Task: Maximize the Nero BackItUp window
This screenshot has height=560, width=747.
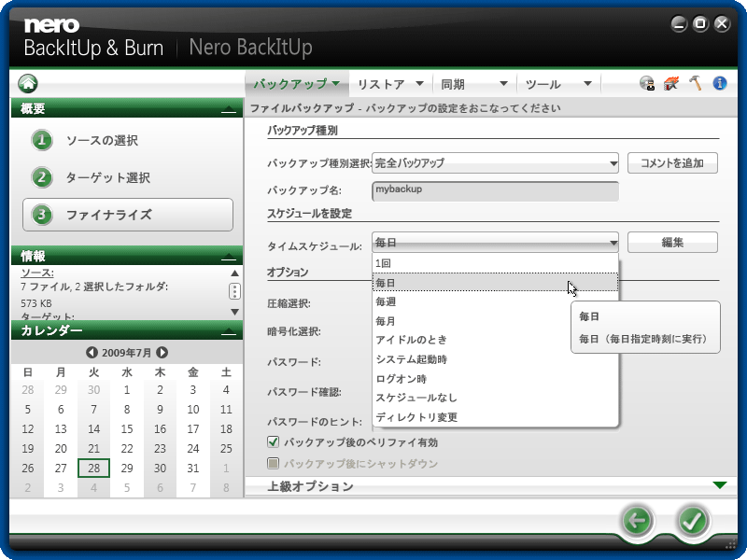Action: [700, 24]
